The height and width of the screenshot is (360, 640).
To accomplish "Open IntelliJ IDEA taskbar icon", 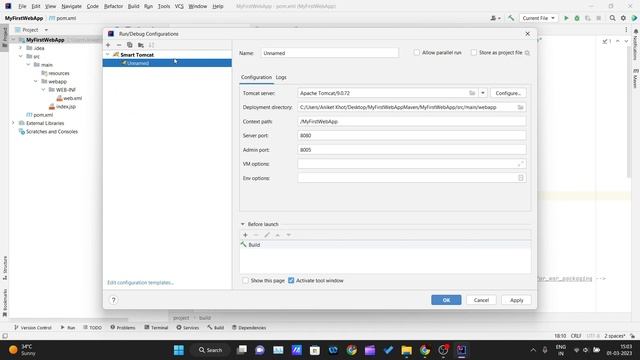I will point(462,350).
